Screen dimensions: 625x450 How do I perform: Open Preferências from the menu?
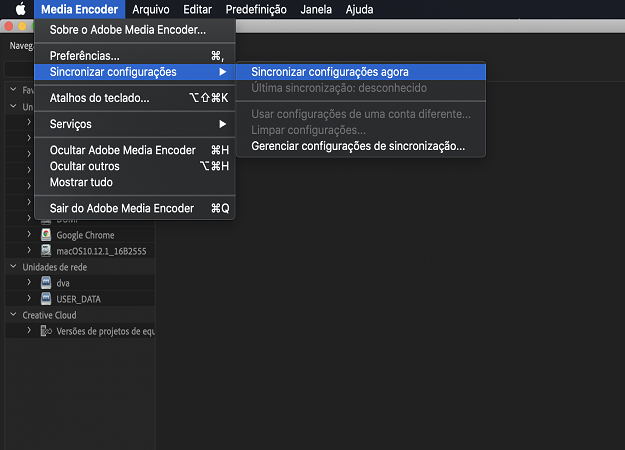(x=85, y=56)
